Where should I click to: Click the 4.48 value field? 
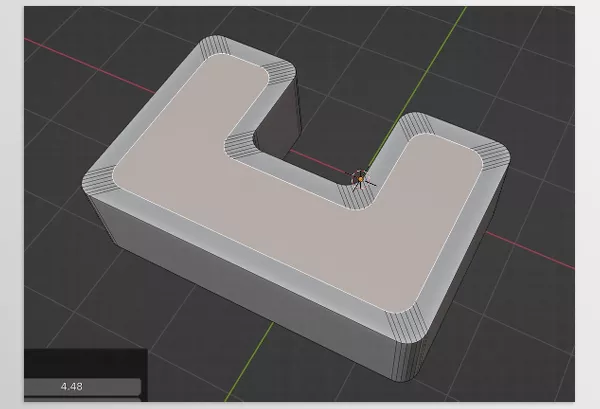[82, 386]
